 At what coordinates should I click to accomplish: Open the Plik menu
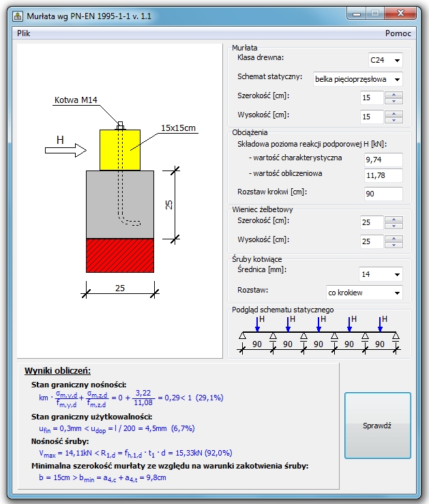pos(23,33)
